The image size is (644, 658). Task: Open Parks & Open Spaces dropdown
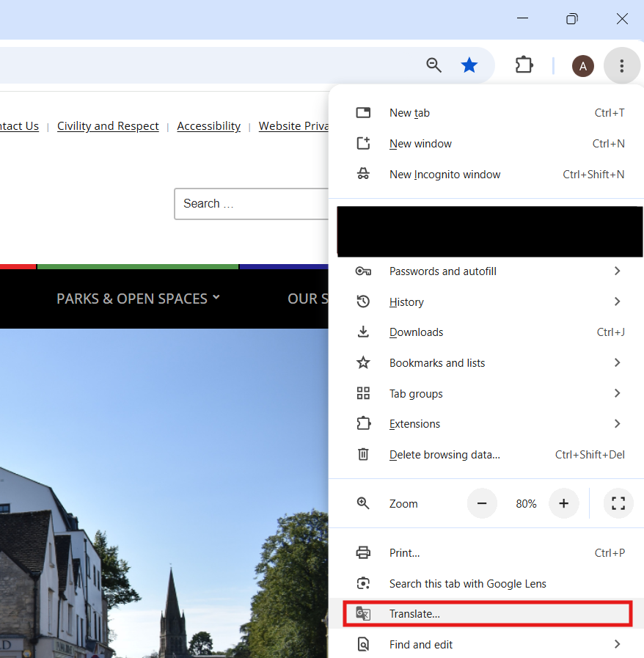(138, 299)
